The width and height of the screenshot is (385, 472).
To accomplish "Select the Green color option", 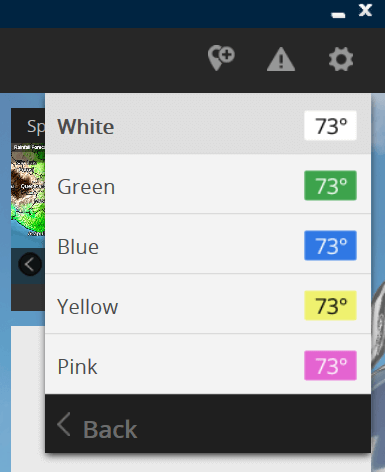I will (x=208, y=184).
